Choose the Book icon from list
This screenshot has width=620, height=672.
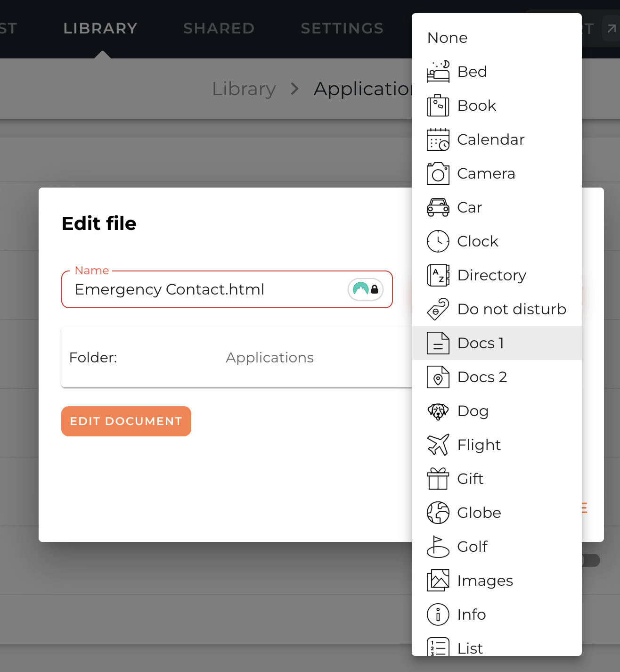pos(476,106)
